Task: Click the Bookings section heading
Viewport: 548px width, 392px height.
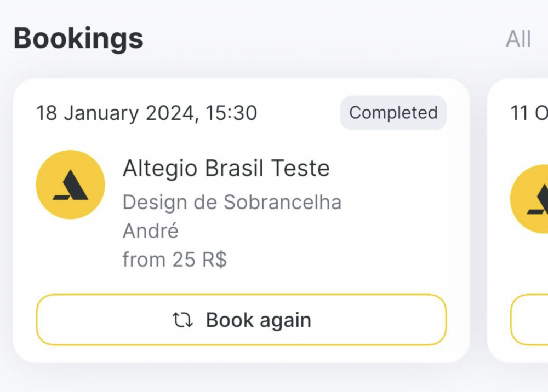Action: 78,39
